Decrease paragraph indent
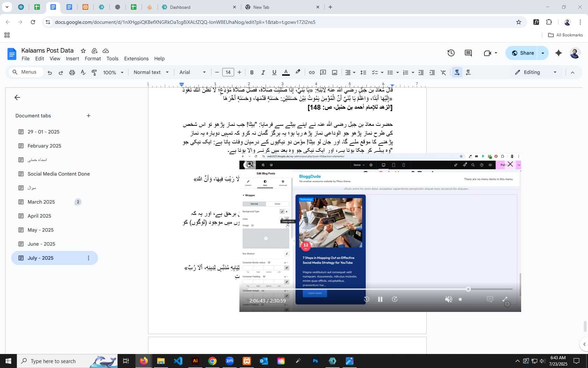This screenshot has height=368, width=588. click(x=421, y=73)
